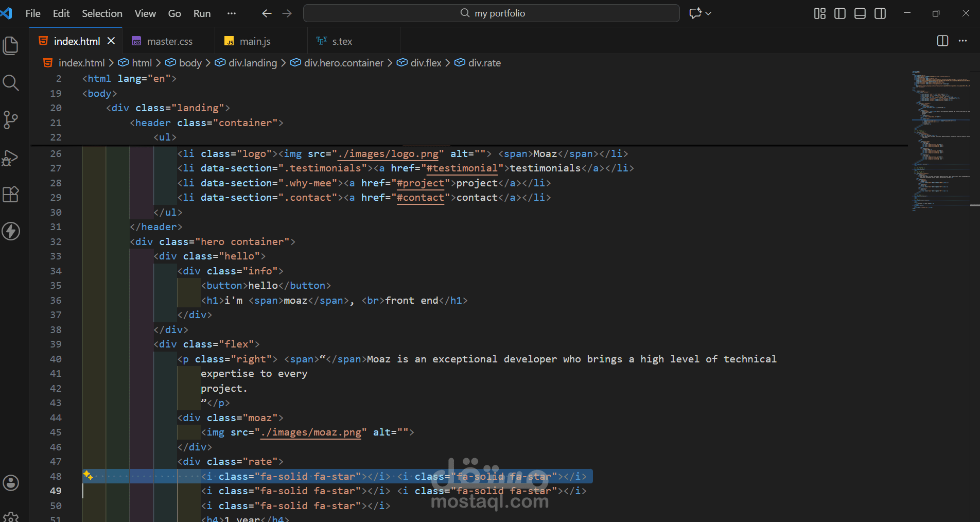The height and width of the screenshot is (522, 980).
Task: Open the Accounts icon in activity bar
Action: pos(11,483)
